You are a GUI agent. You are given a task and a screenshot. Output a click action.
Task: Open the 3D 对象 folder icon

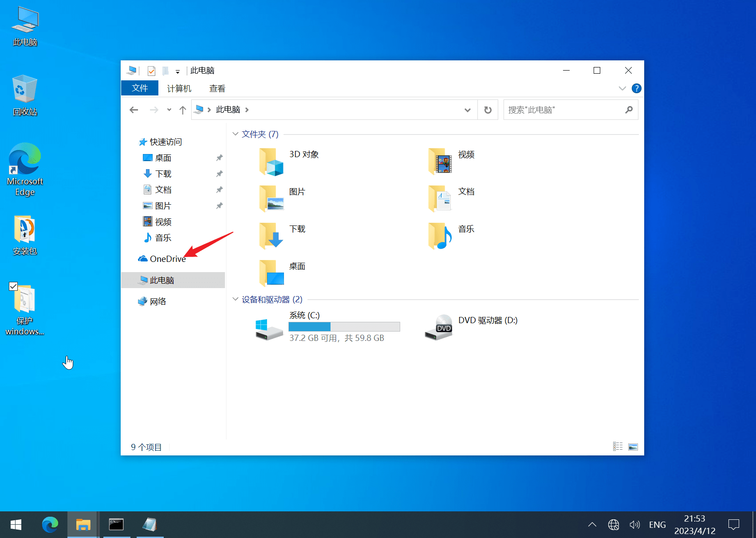[x=271, y=162]
